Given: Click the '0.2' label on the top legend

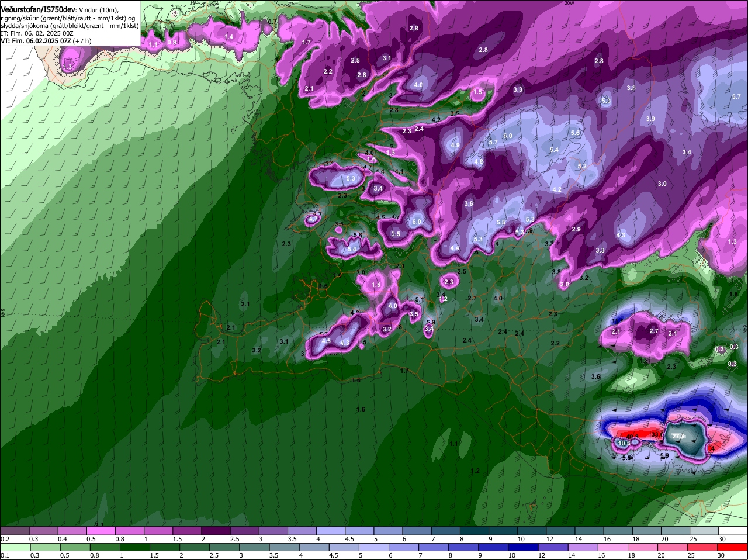Looking at the screenshot, I should point(5,539).
